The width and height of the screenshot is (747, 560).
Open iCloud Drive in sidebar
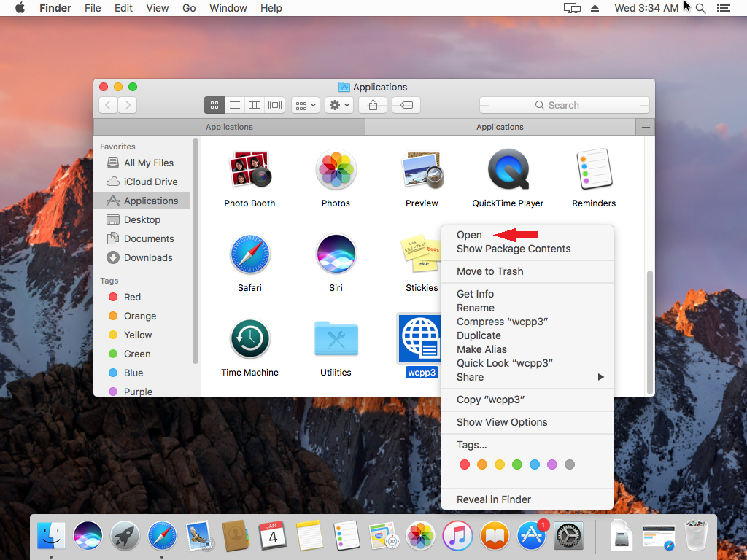point(142,182)
